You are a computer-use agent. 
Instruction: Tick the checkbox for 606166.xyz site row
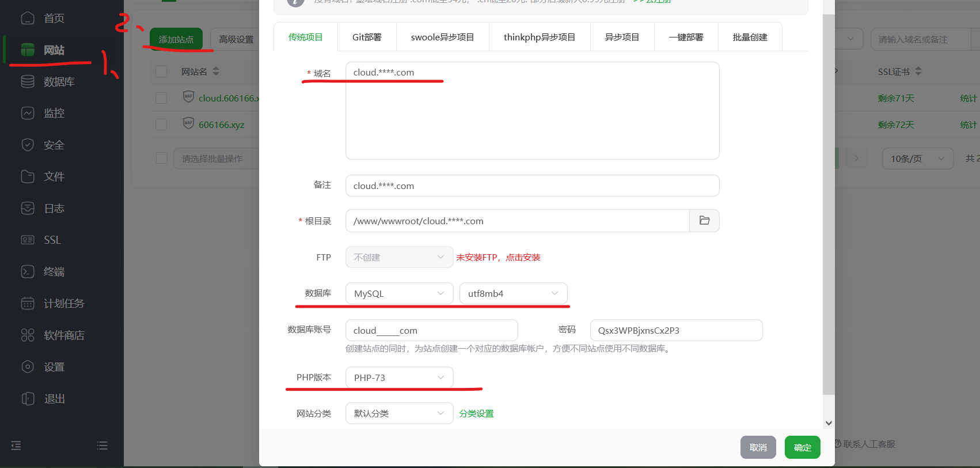pos(161,124)
